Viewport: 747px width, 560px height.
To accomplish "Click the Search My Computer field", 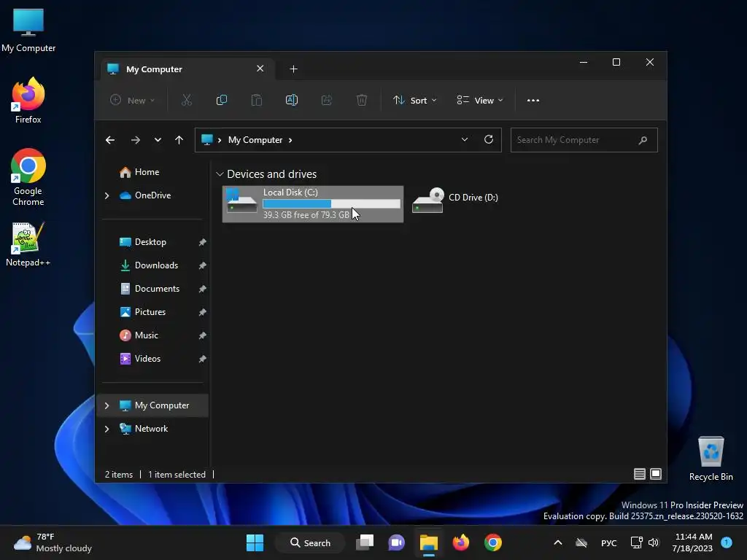I will [x=584, y=140].
